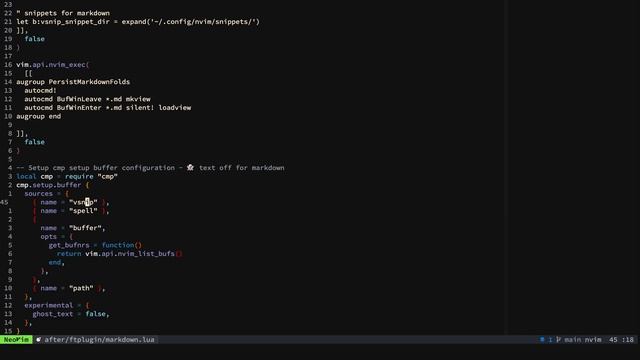
Task: Click the "spell" source name string
Action: pyautogui.click(x=83, y=211)
